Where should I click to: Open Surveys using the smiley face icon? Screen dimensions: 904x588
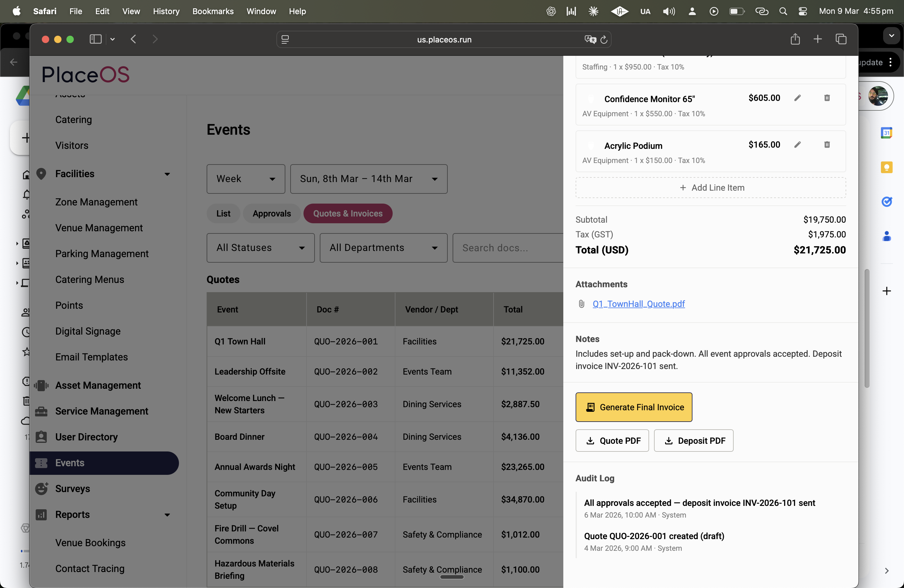pyautogui.click(x=42, y=489)
